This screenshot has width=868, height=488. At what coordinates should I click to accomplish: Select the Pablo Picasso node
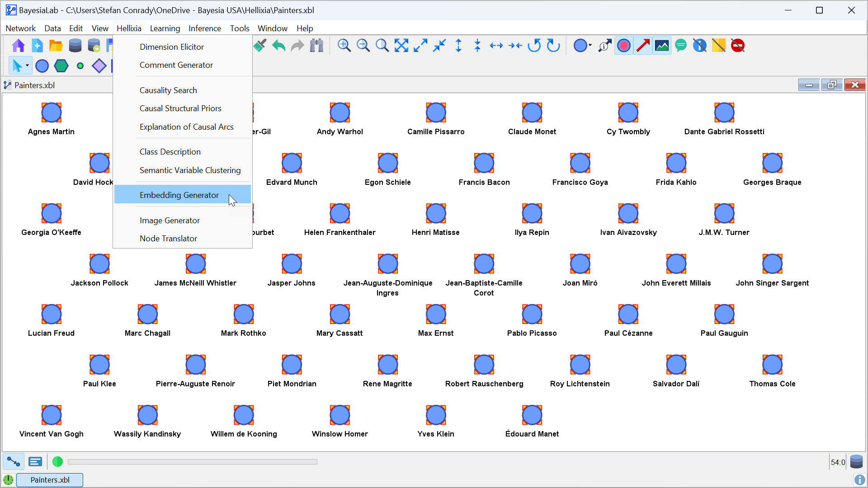click(532, 314)
